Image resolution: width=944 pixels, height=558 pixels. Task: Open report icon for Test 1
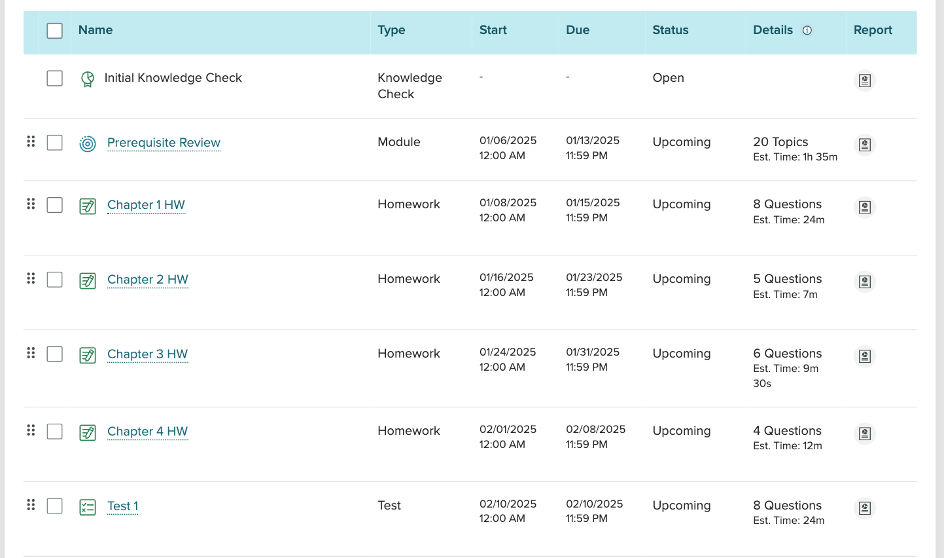click(865, 508)
